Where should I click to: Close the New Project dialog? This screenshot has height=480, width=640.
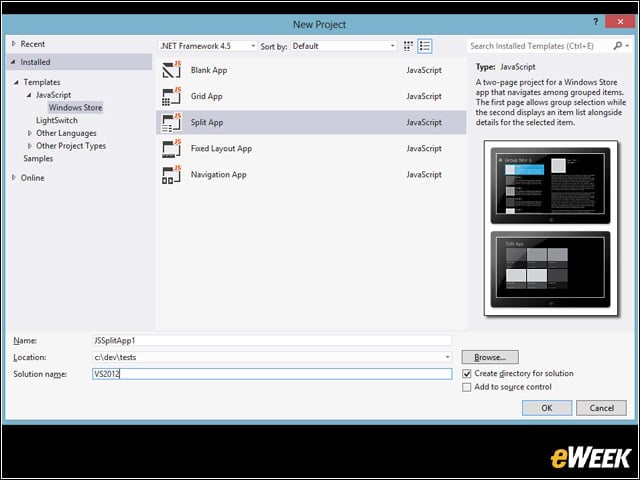[620, 22]
